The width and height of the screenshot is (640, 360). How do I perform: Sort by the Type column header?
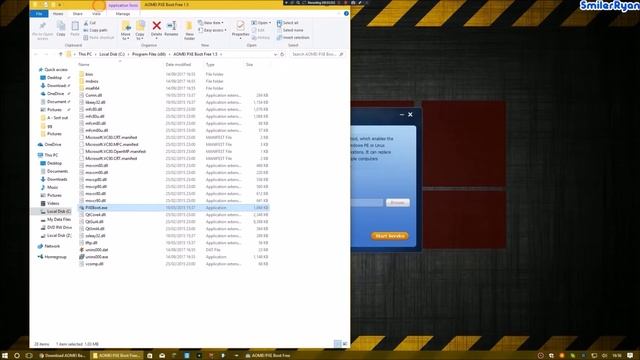tap(210, 64)
